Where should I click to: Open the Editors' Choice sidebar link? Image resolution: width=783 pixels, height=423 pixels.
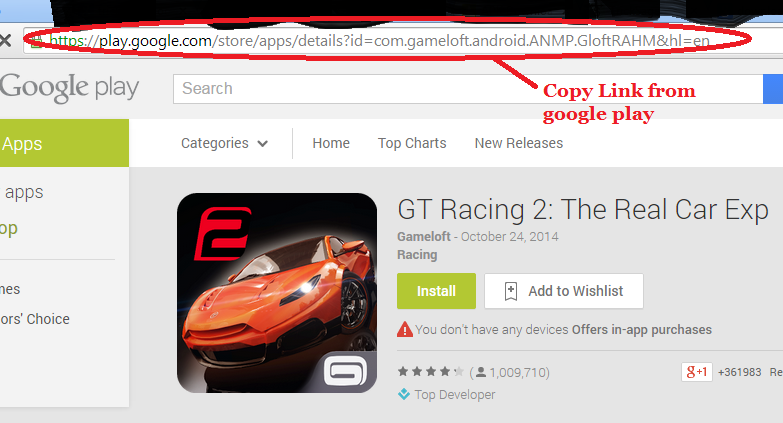click(34, 319)
